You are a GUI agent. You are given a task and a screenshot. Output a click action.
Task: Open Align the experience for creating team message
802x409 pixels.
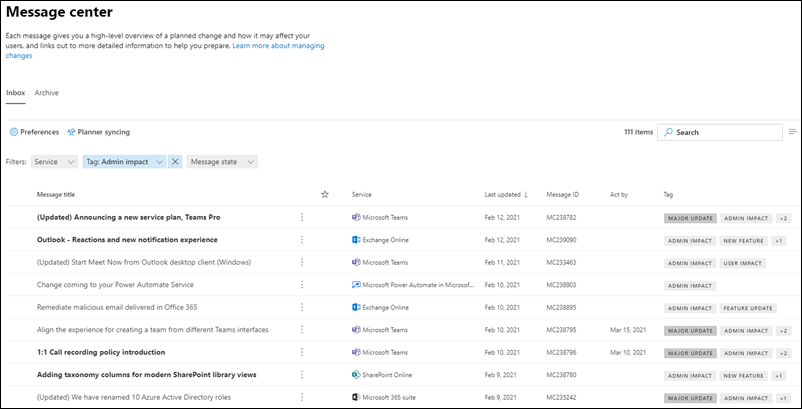click(152, 330)
